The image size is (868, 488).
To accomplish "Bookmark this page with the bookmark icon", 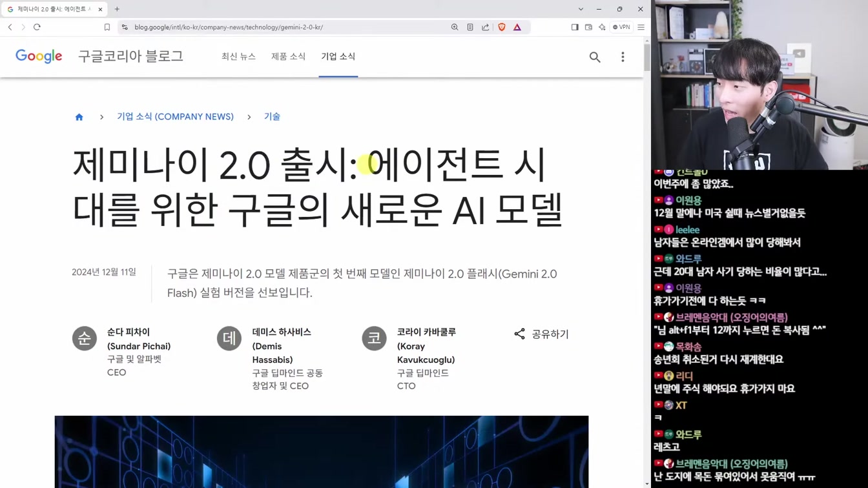I will tap(107, 27).
